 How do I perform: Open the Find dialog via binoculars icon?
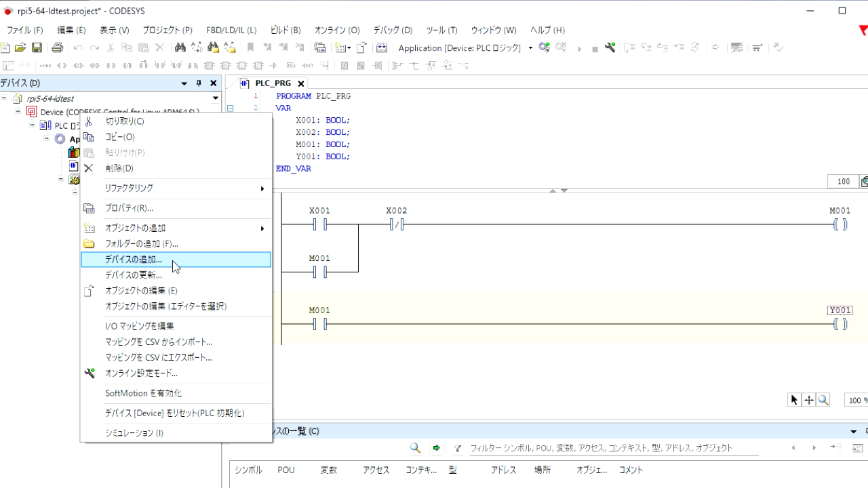pyautogui.click(x=181, y=47)
